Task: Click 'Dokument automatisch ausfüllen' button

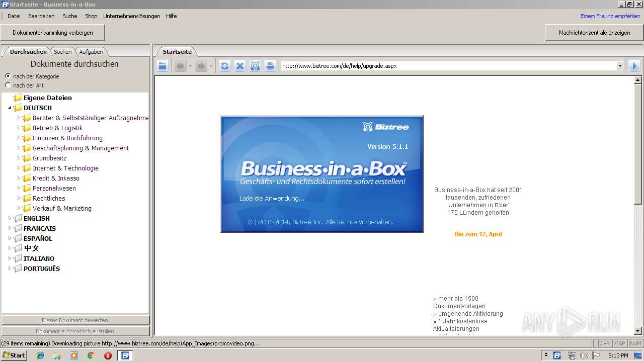Action: 75,331
